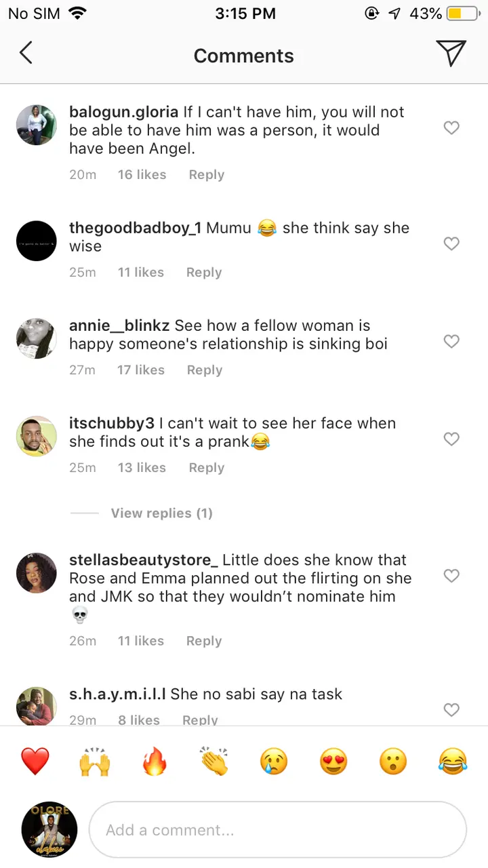
Task: Like balogun.gloria's comment
Action: coord(451,127)
